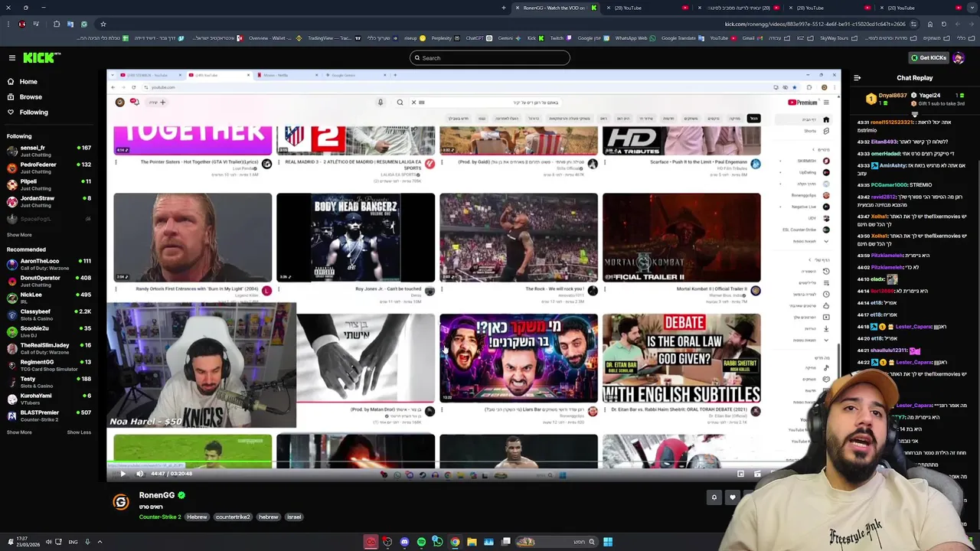
Task: Click the browser address bar URL
Action: (x=815, y=24)
